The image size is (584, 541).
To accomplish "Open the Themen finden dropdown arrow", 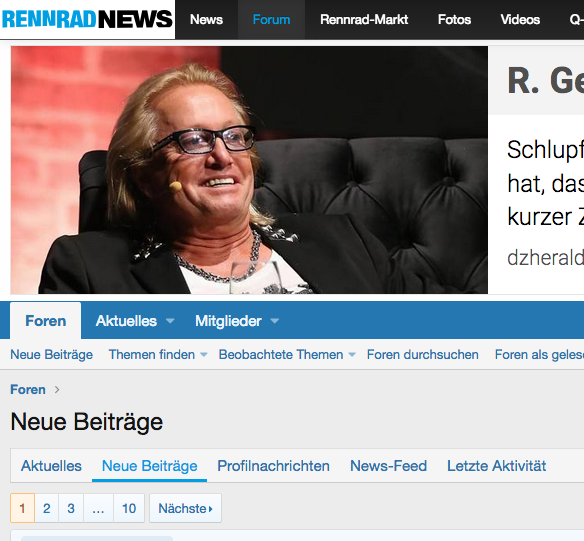I will coord(204,355).
